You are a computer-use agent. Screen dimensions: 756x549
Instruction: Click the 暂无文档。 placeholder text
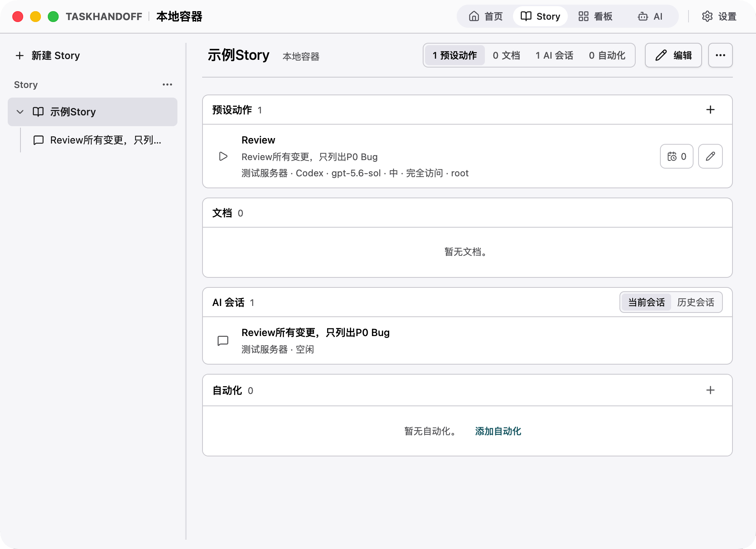click(x=466, y=252)
